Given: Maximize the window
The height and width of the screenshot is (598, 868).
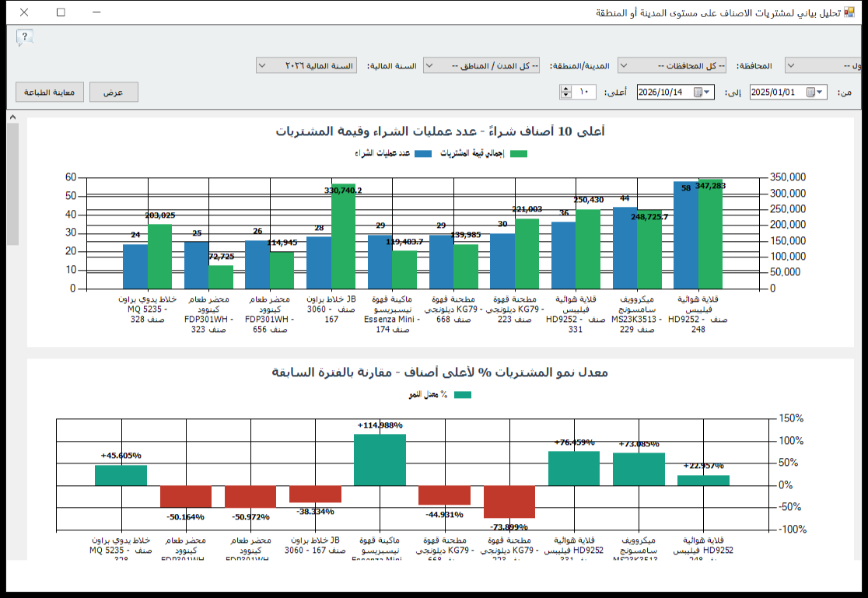Looking at the screenshot, I should (x=61, y=12).
